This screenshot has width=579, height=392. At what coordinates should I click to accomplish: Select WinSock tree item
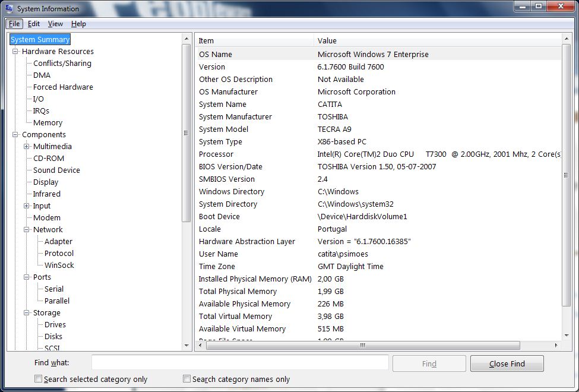tap(59, 265)
